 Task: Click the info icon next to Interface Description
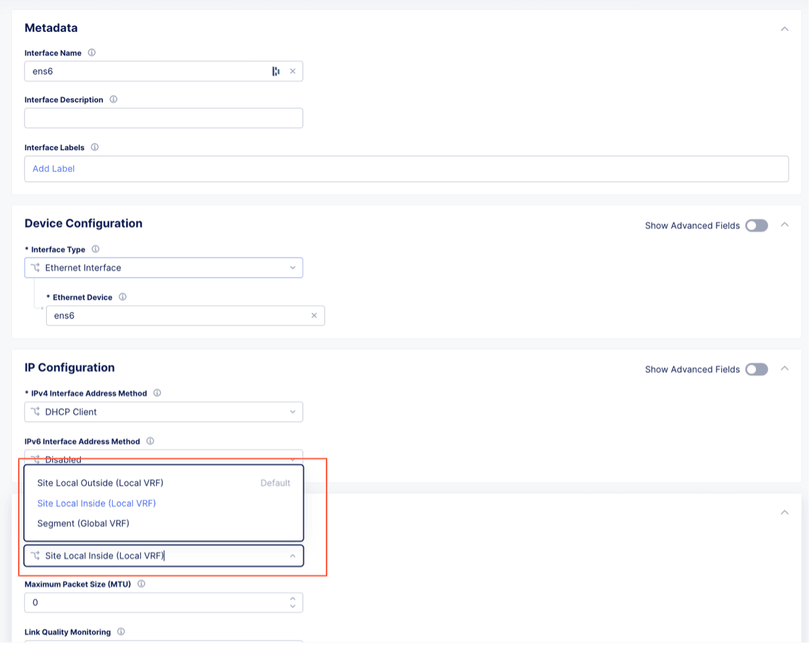coord(114,99)
